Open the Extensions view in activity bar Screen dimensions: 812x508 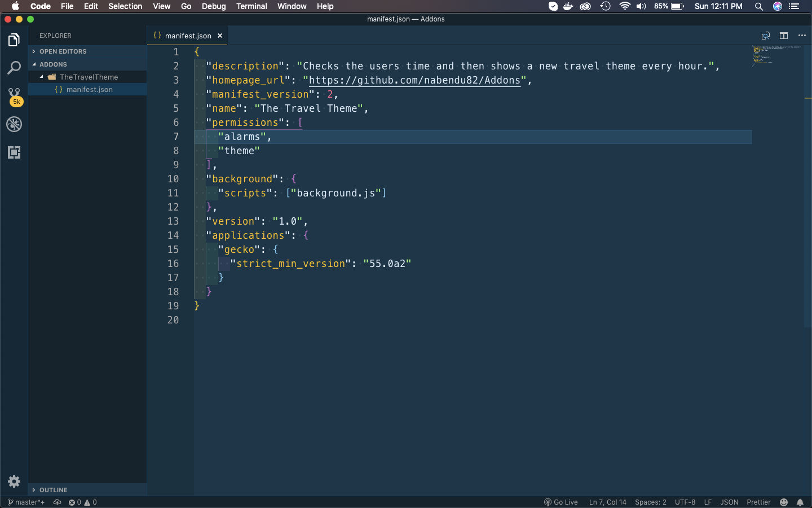pyautogui.click(x=14, y=152)
